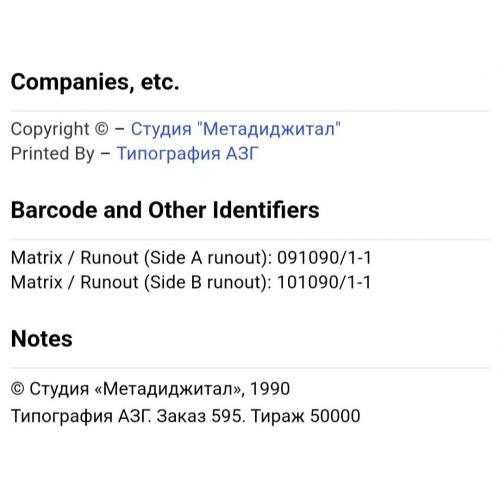Image resolution: width=500 pixels, height=500 pixels.
Task: Click Типография АЗГ in the Notes text
Action: click(79, 416)
